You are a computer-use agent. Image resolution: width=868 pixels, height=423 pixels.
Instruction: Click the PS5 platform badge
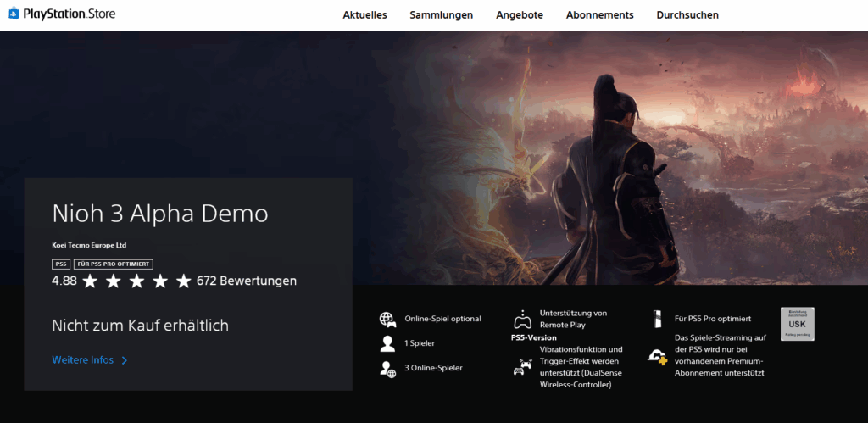pyautogui.click(x=61, y=264)
